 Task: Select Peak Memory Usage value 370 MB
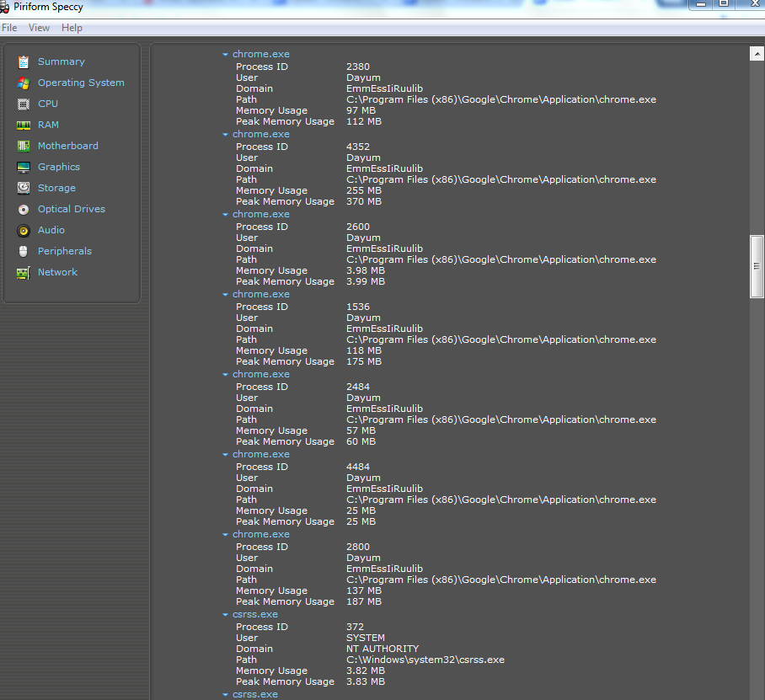364,201
